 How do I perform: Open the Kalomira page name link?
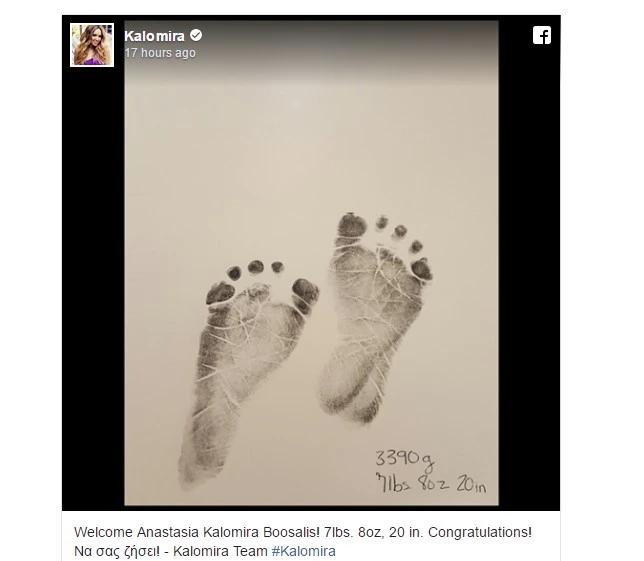click(x=154, y=36)
